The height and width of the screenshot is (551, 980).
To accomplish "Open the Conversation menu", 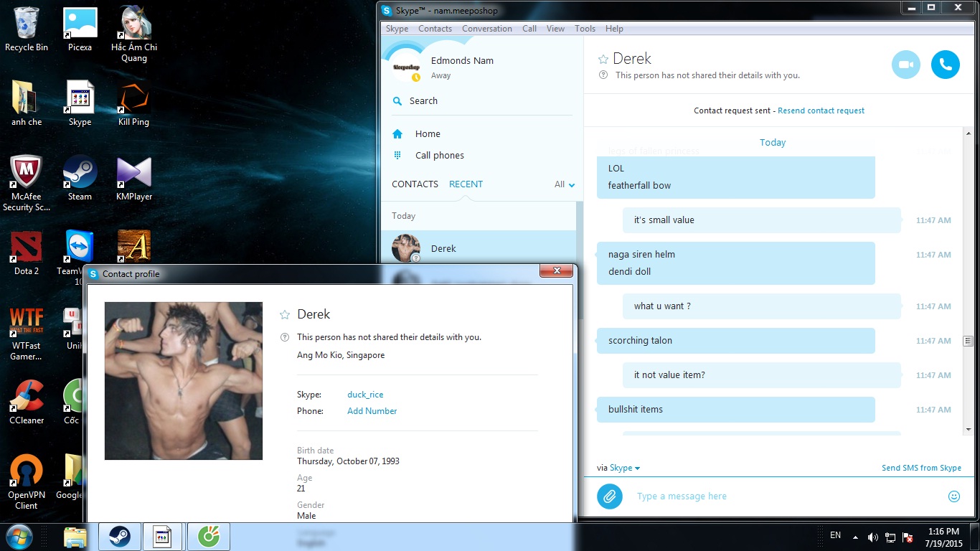I will pyautogui.click(x=487, y=29).
